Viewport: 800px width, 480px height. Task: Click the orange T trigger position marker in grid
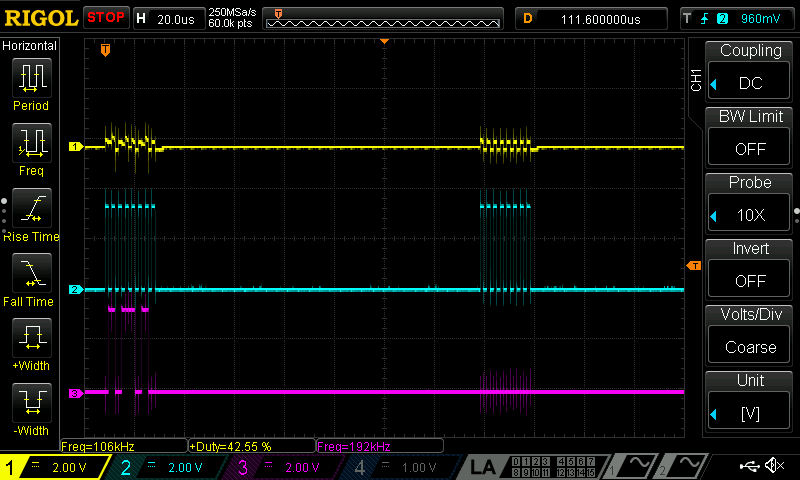106,50
